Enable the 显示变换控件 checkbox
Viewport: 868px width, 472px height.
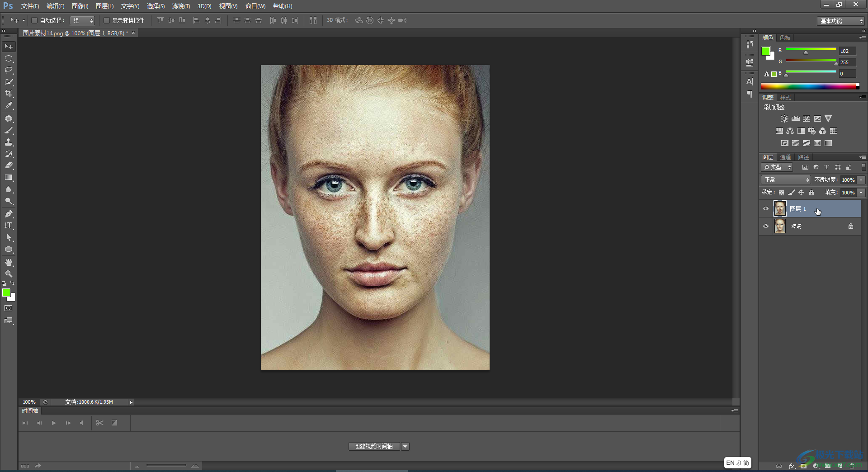(107, 20)
